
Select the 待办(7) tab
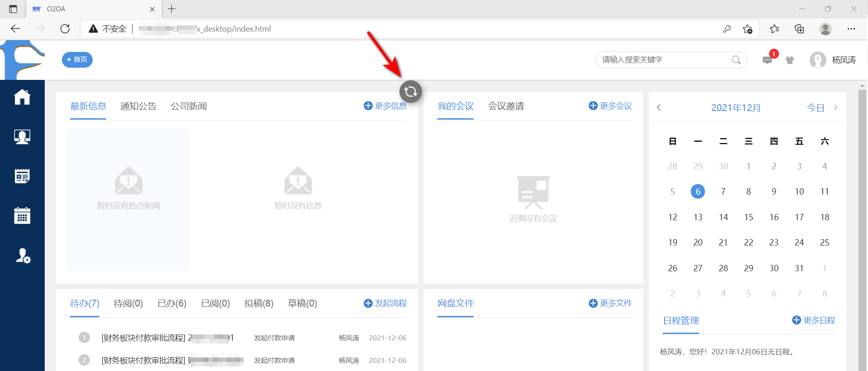[84, 303]
